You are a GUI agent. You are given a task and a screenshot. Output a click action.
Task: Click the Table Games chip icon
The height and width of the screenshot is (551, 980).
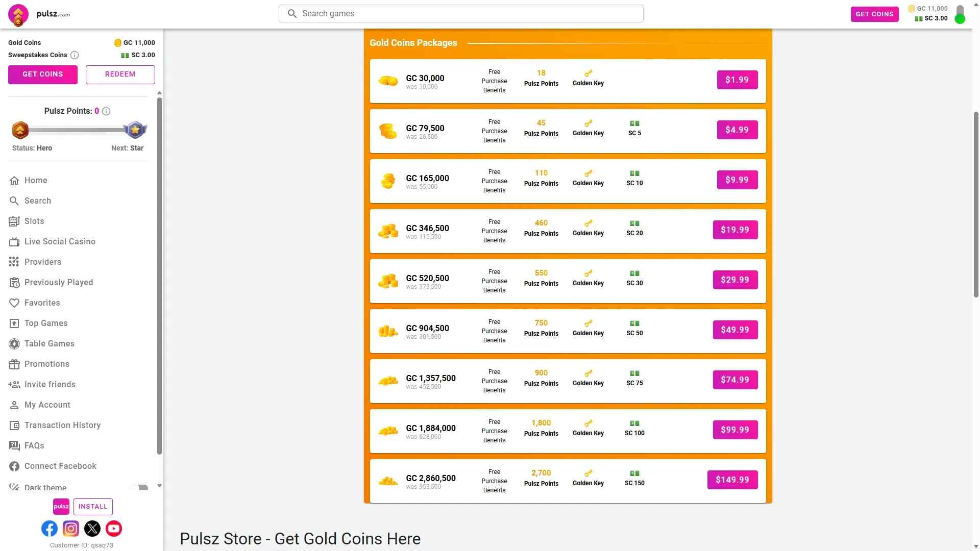tap(14, 344)
